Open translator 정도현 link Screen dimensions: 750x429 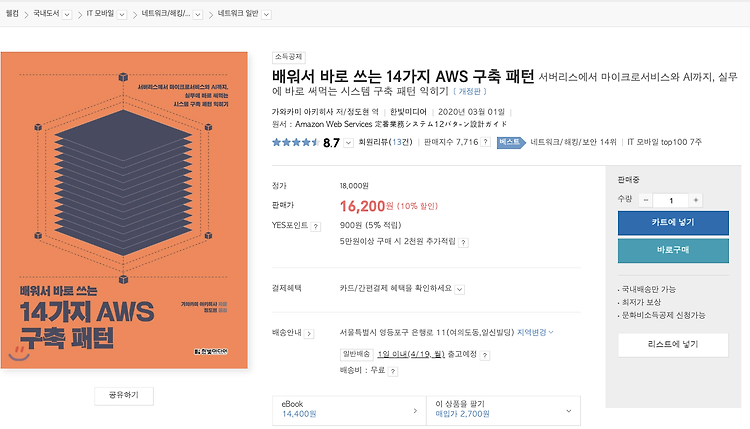(359, 112)
